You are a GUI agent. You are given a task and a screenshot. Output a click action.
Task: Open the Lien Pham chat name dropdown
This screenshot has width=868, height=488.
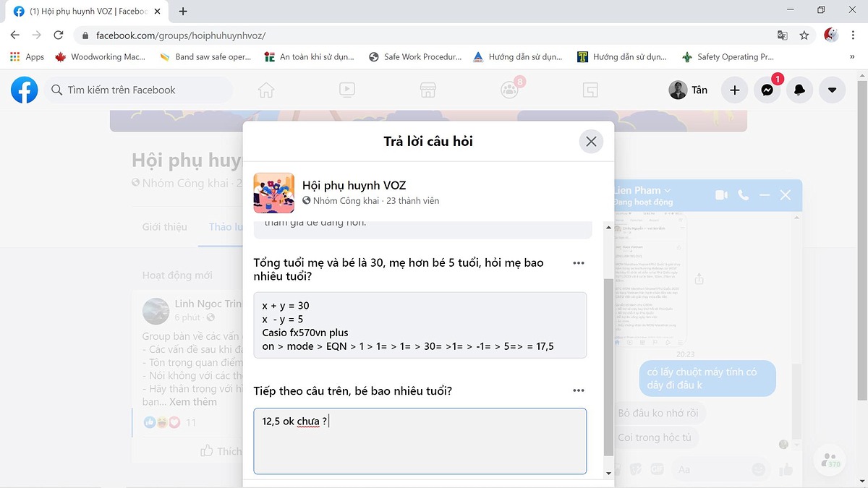point(642,191)
